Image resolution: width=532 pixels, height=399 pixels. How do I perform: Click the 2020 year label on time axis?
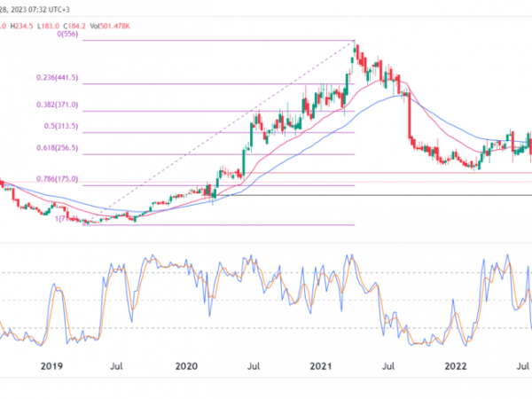pos(186,366)
